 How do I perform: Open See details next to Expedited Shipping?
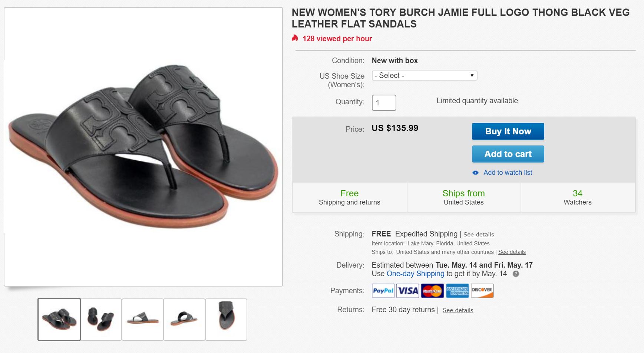coord(478,235)
